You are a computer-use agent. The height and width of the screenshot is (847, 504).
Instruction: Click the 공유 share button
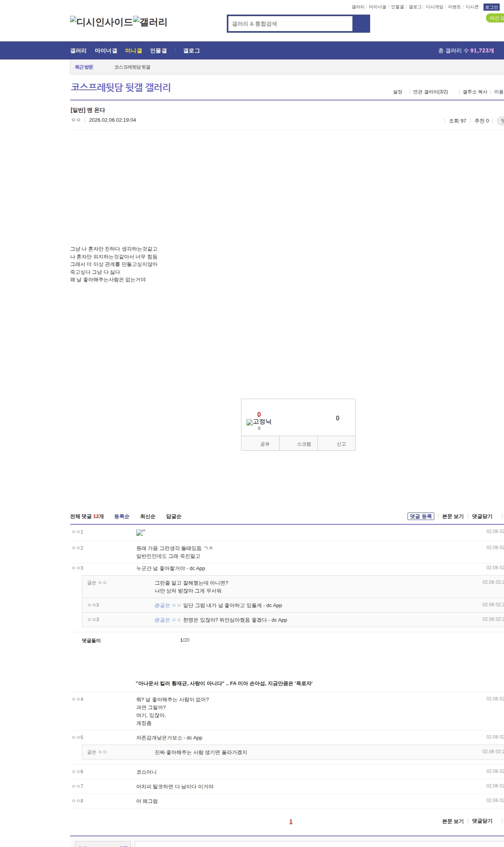pos(265,444)
